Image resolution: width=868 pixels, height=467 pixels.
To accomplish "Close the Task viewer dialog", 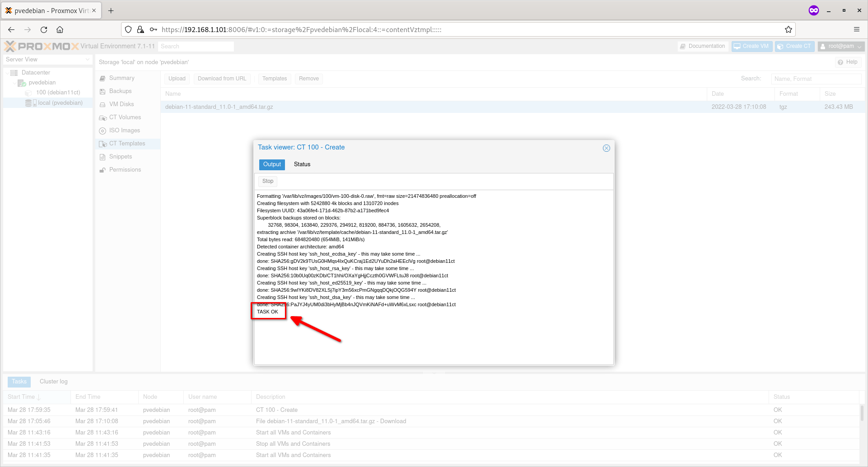I will [606, 148].
